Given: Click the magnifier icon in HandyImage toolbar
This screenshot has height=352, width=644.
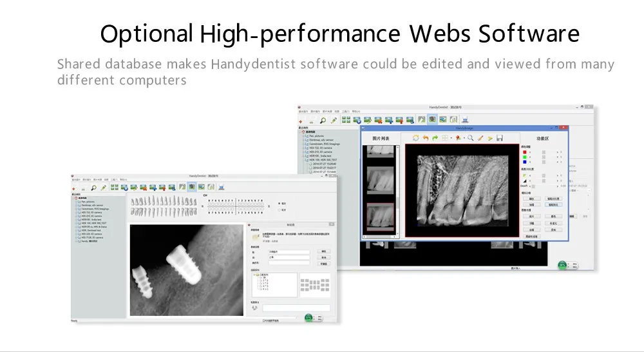Looking at the screenshot, I should tap(470, 138).
